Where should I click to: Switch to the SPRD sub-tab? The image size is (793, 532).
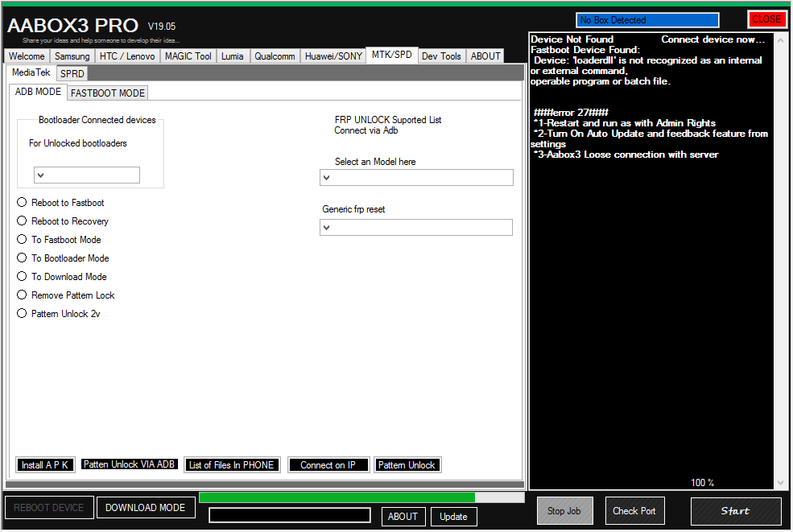72,74
